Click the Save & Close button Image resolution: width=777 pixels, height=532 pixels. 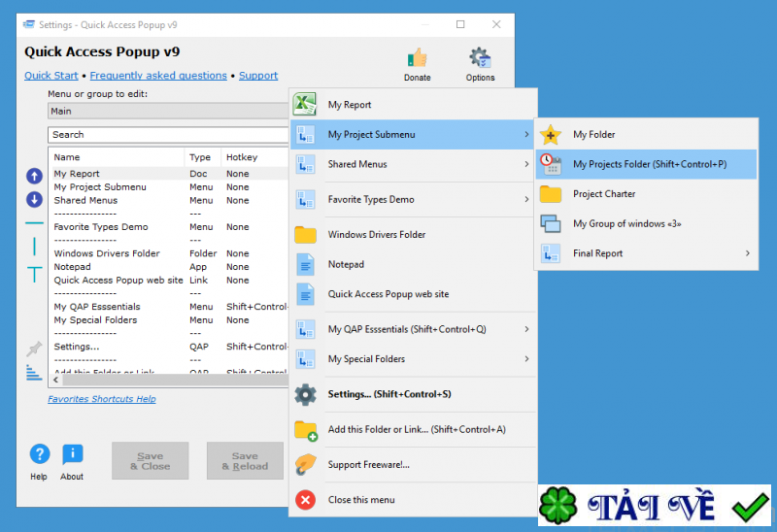click(150, 461)
